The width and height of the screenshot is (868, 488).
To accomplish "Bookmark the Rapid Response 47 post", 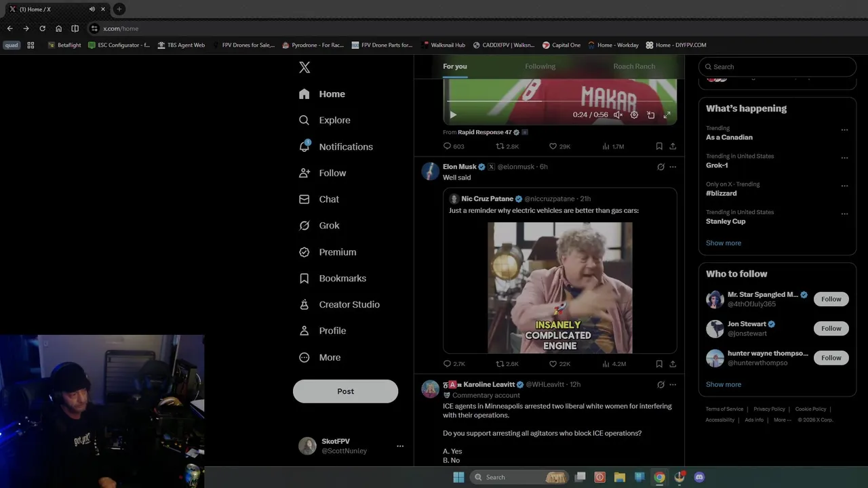I will 659,146.
